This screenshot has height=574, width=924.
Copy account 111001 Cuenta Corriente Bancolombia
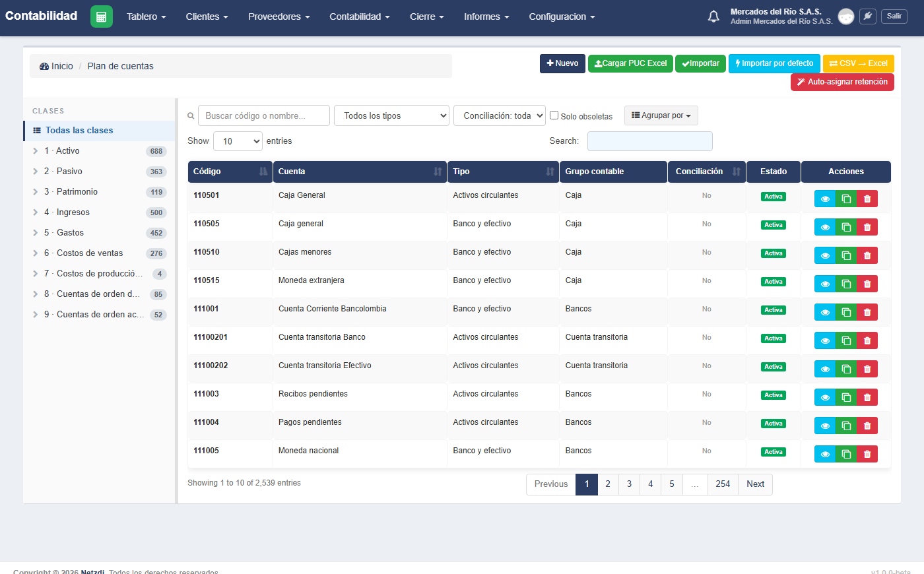(846, 312)
